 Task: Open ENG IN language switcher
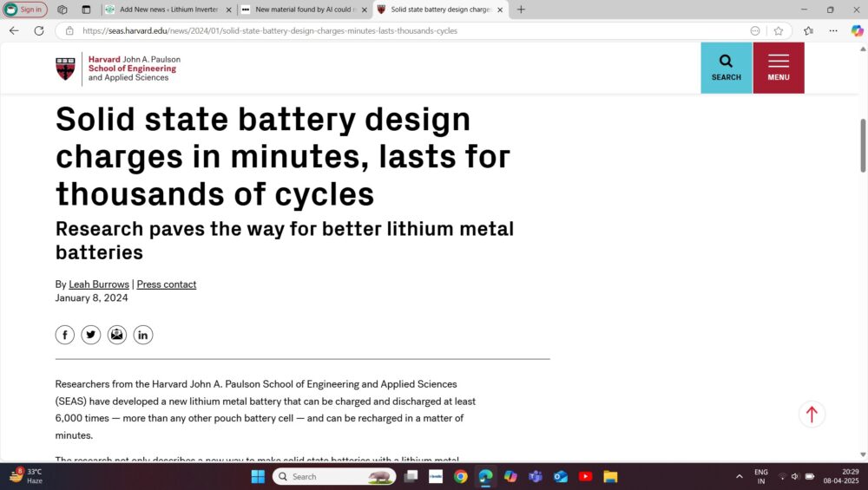[x=761, y=476]
